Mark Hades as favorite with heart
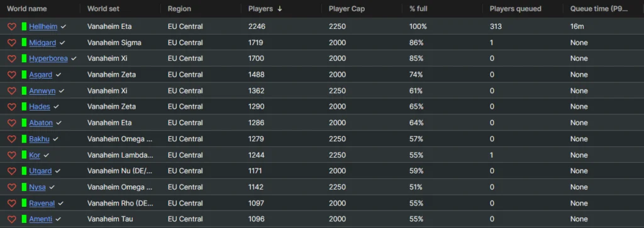The image size is (644, 228). 11,107
